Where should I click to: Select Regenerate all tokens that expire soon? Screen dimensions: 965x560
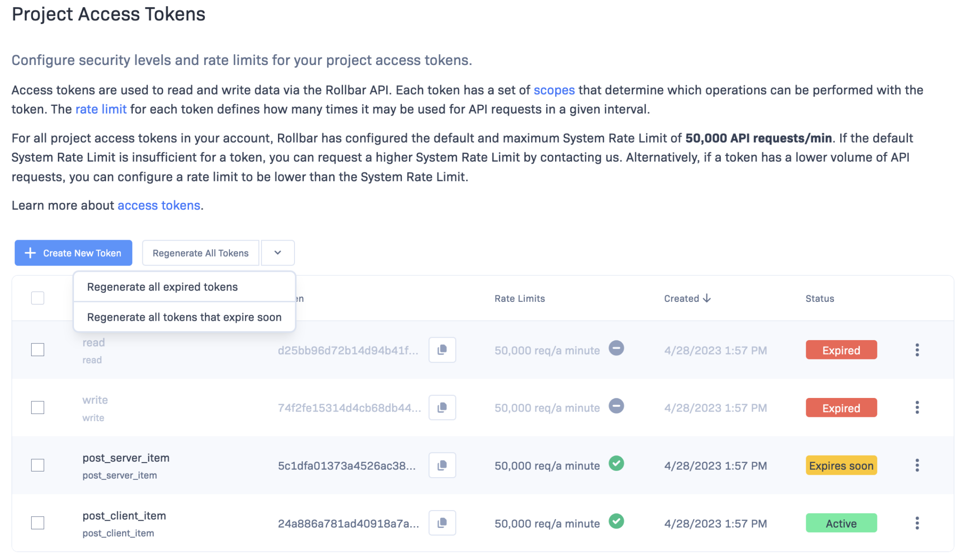(184, 317)
